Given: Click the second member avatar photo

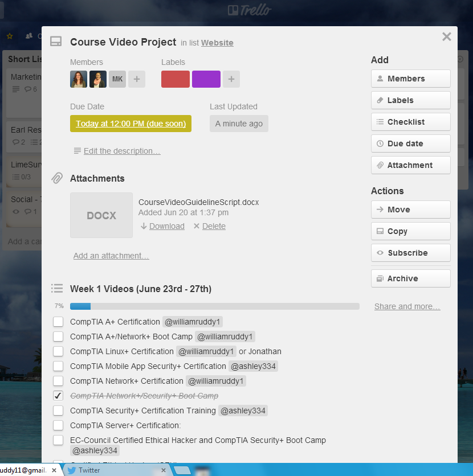Looking at the screenshot, I should coord(98,79).
